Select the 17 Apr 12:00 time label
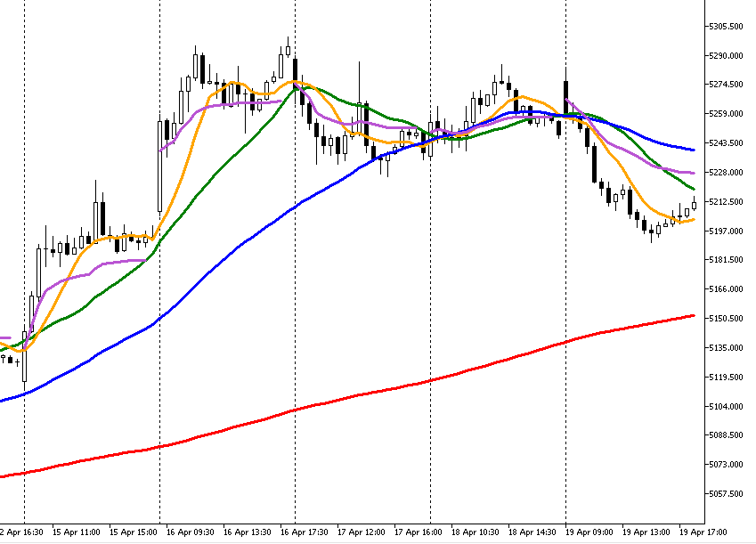 coord(362,532)
